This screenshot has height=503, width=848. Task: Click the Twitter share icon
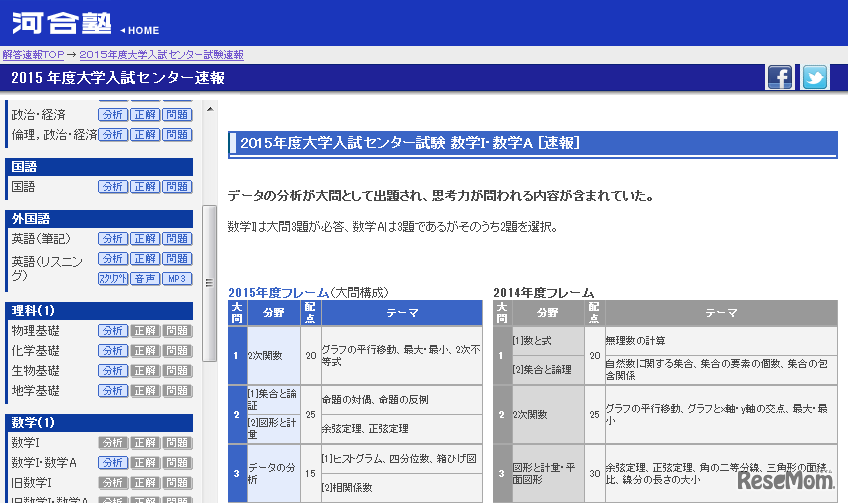pyautogui.click(x=815, y=77)
